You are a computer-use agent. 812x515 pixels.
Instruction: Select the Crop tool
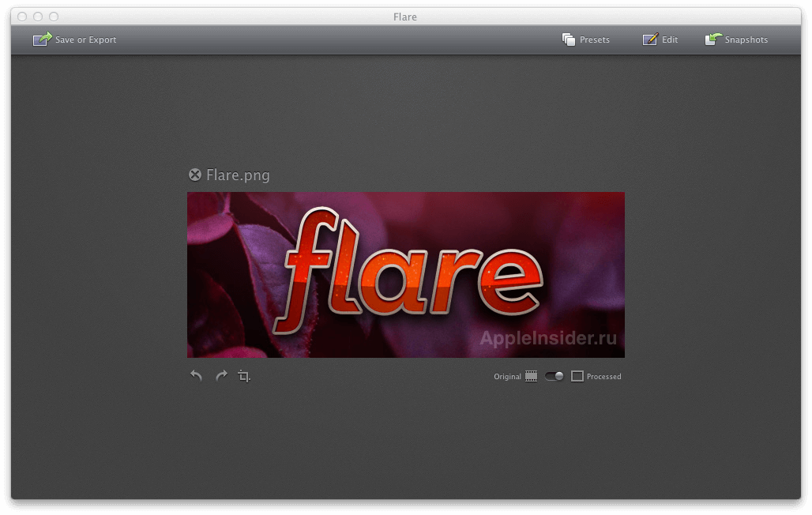point(243,375)
